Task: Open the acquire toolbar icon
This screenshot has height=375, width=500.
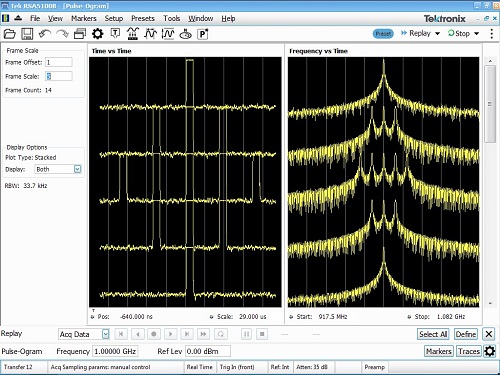Action: click(185, 34)
